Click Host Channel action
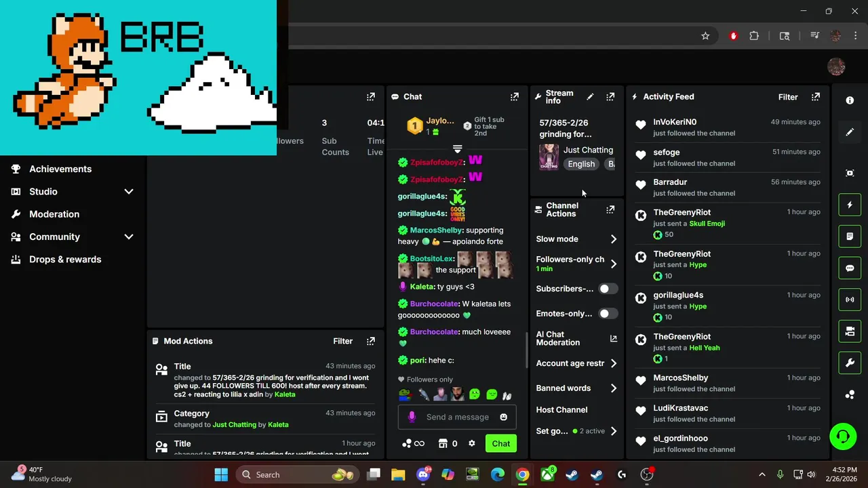 (x=561, y=410)
